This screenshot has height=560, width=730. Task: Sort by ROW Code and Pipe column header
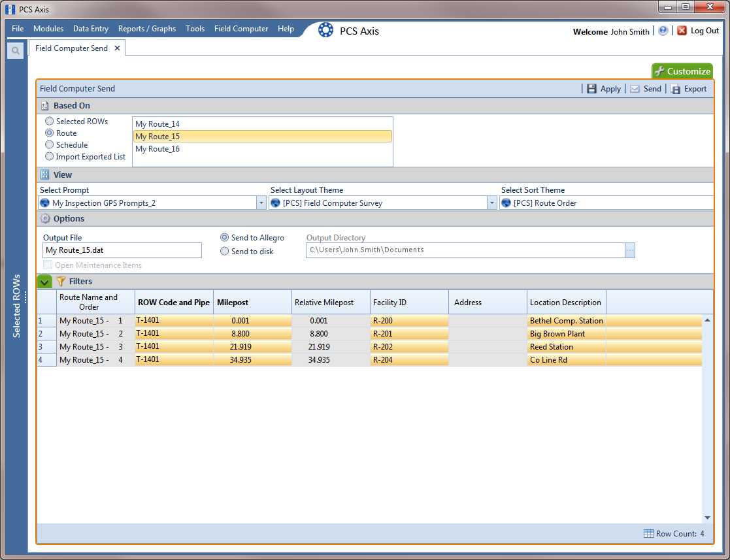[174, 302]
